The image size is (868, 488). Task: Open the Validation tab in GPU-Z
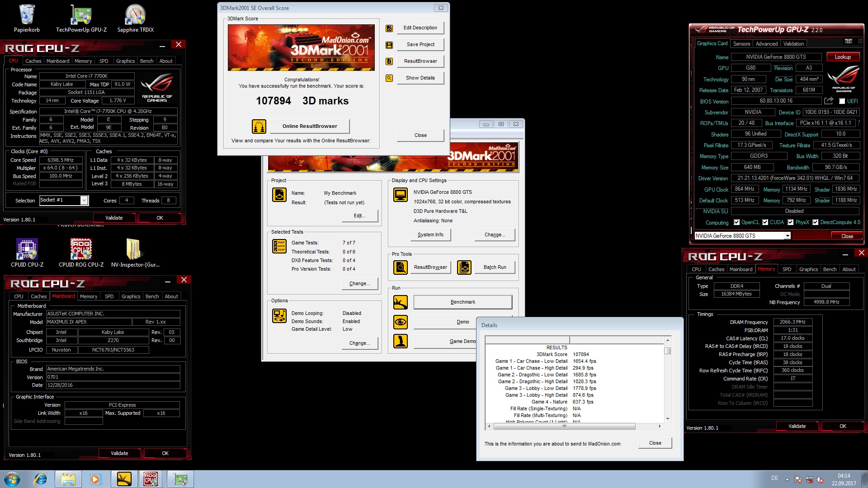click(793, 44)
